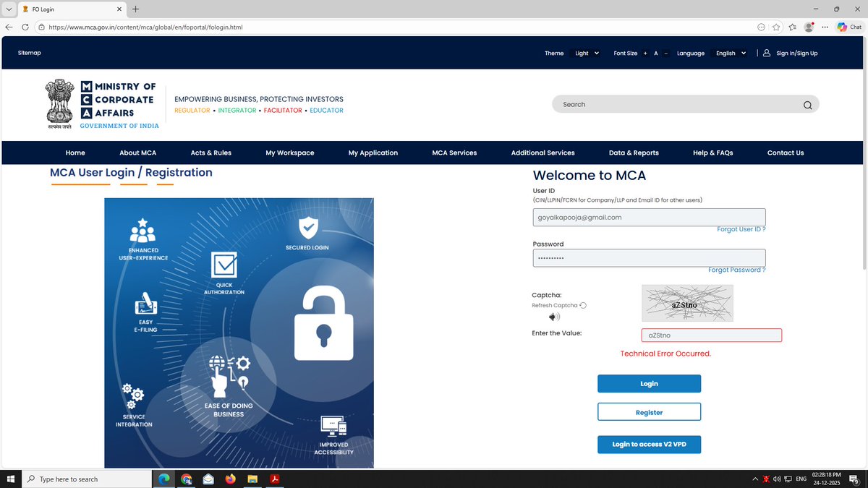Click the Register button

[649, 412]
